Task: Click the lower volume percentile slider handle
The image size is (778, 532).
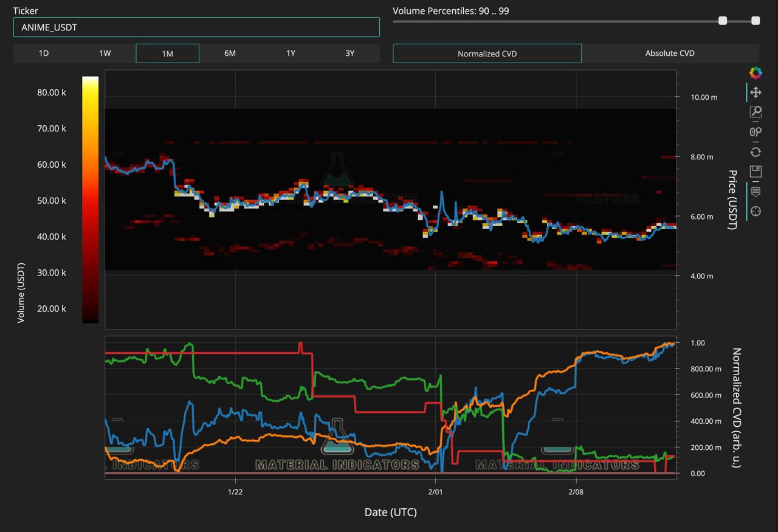Action: point(723,21)
